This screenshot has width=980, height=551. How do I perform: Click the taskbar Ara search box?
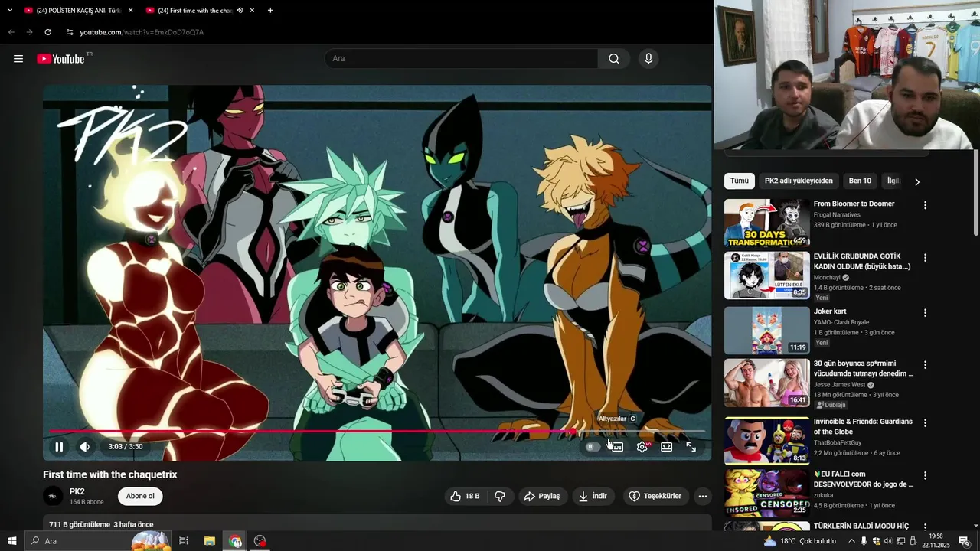tap(98, 541)
